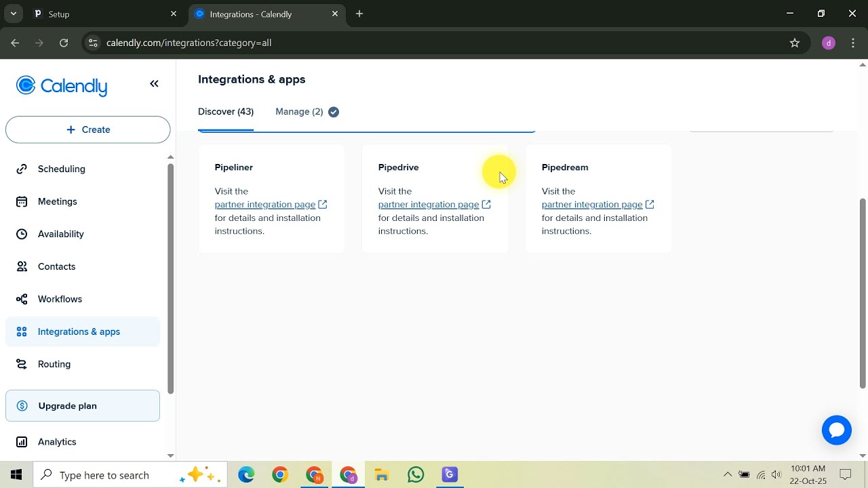Collapse the Calendly sidebar with double-chevron icon
This screenshot has width=868, height=488.
154,84
